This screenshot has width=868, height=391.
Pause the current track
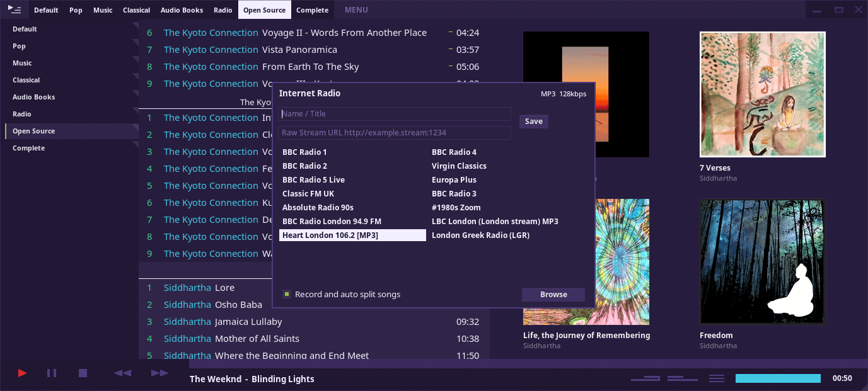(52, 373)
